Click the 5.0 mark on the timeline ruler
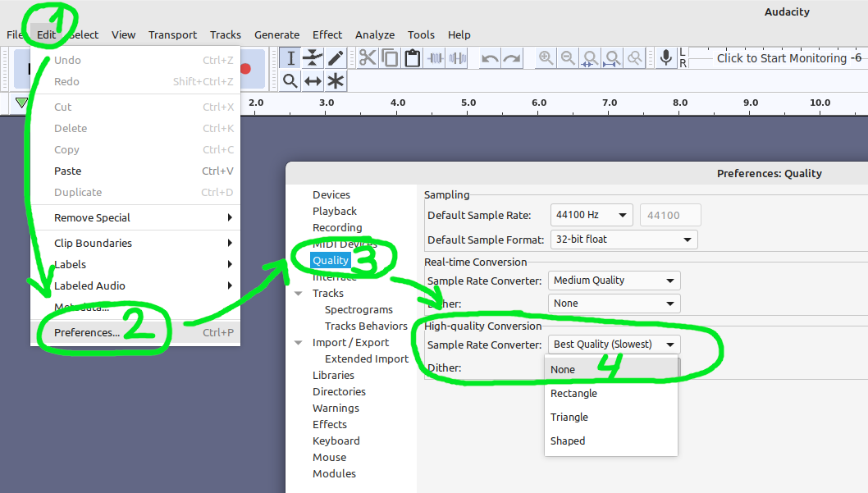868x493 pixels. tap(468, 103)
